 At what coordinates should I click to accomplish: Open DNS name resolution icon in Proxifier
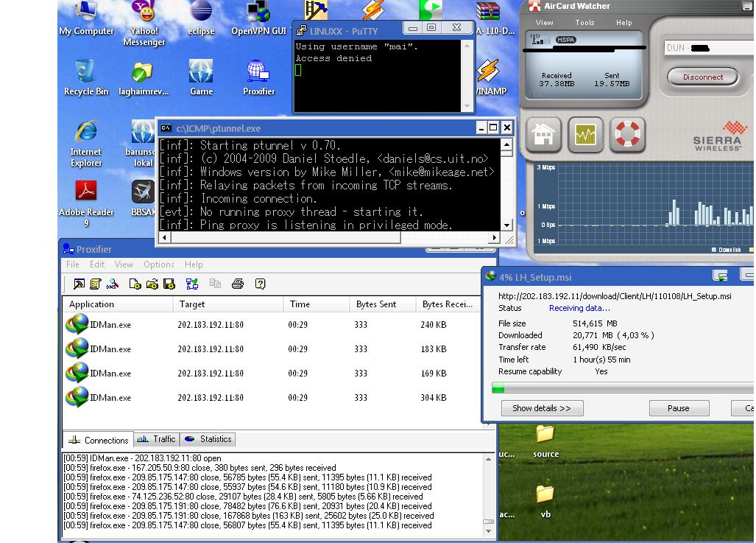point(113,284)
